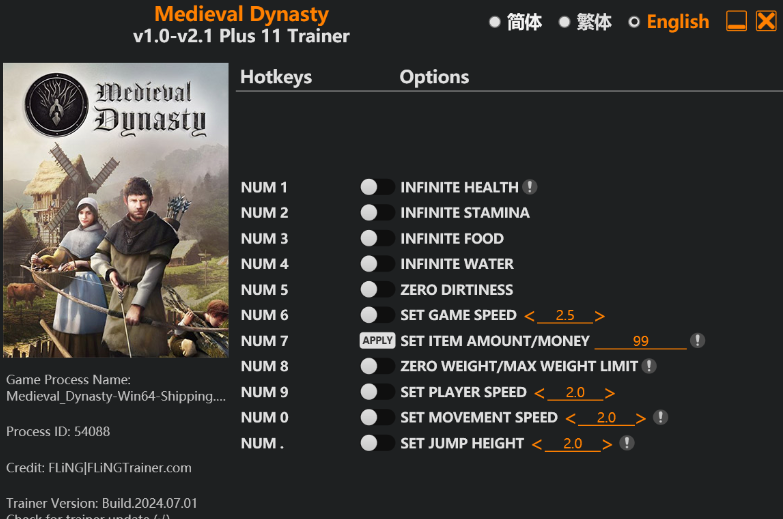Click info icon next to Infinite Health
The height and width of the screenshot is (519, 783).
[x=530, y=187]
